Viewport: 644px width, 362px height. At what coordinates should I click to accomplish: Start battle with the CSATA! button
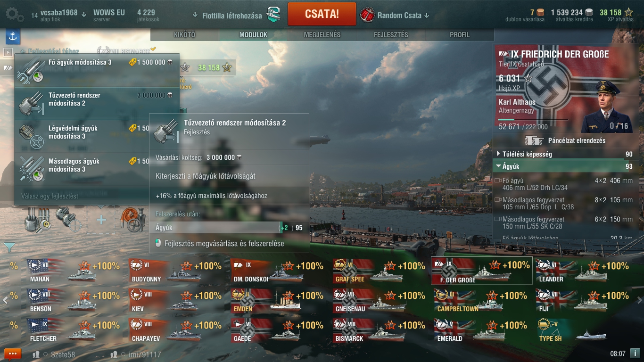point(322,14)
